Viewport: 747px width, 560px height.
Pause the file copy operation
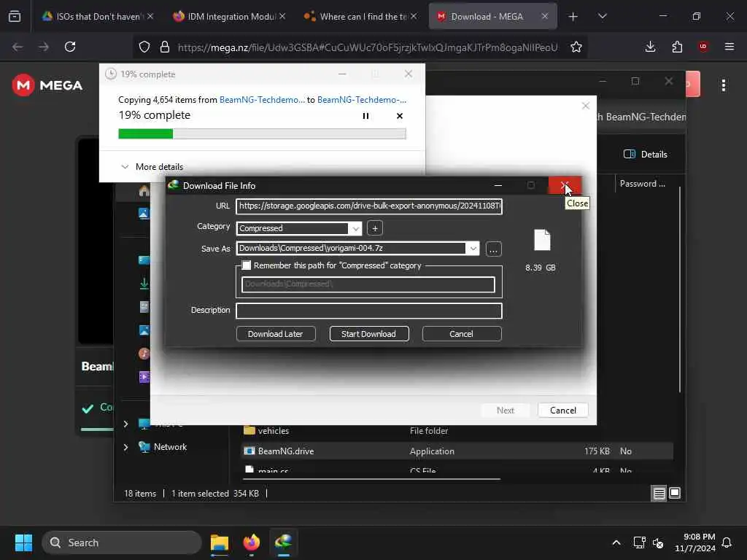[365, 116]
